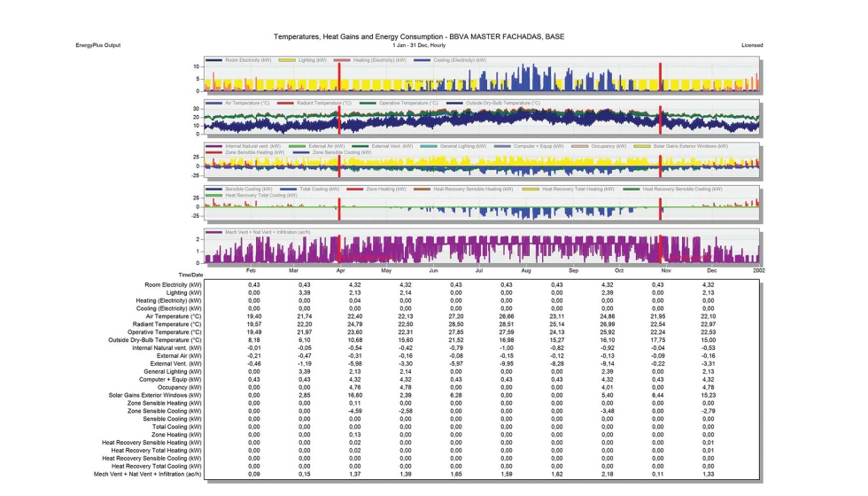868x496 pixels.
Task: Click the Aug label on the time axis
Action: 526,270
